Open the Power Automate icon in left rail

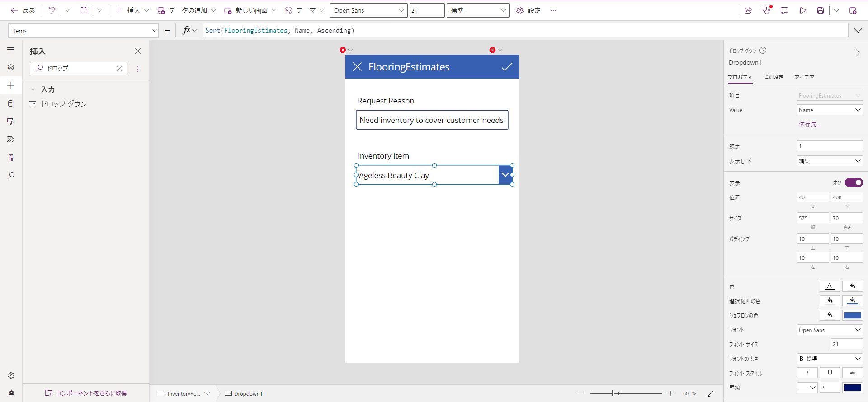[11, 140]
